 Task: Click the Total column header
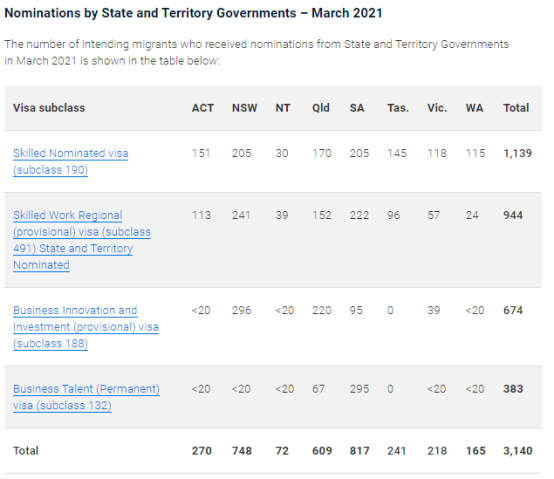516,108
